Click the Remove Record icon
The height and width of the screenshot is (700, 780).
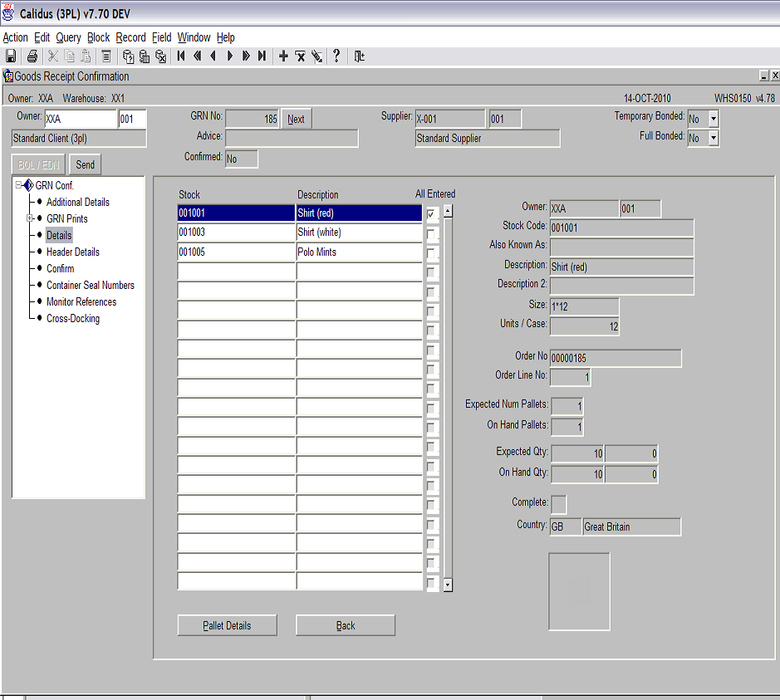[300, 56]
